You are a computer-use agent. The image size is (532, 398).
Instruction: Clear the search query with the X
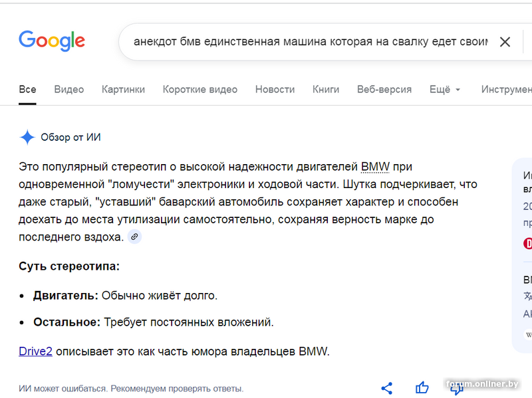[x=505, y=42]
